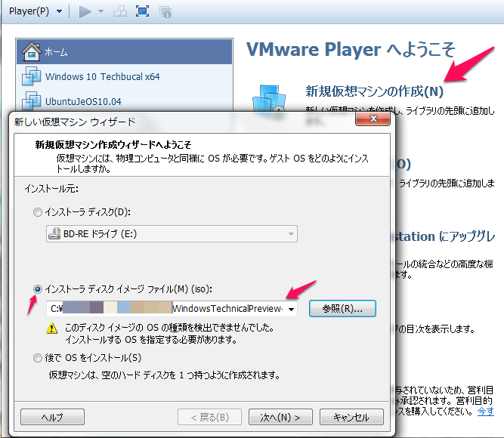Close the 新しい仮想マシン ウィザード dialog
Viewport: 504px width, 438px height.
click(373, 119)
